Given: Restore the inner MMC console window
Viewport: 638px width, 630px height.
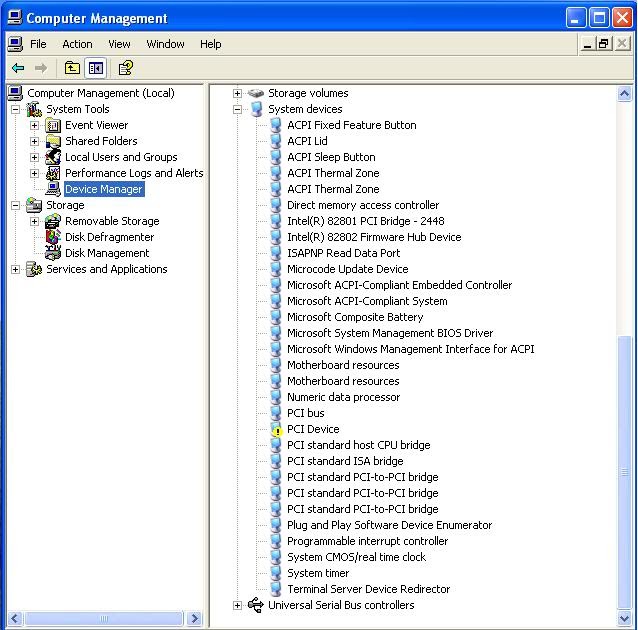Looking at the screenshot, I should tap(604, 44).
